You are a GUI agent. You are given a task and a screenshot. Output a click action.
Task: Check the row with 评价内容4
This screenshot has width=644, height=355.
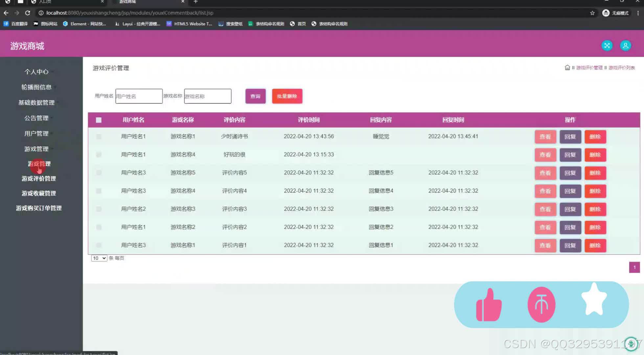tap(99, 191)
